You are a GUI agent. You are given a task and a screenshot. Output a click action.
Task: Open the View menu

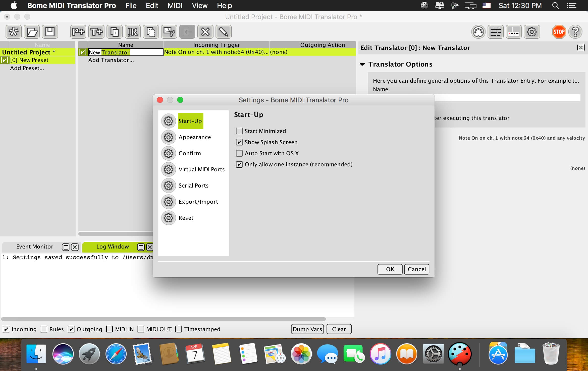[x=200, y=6]
